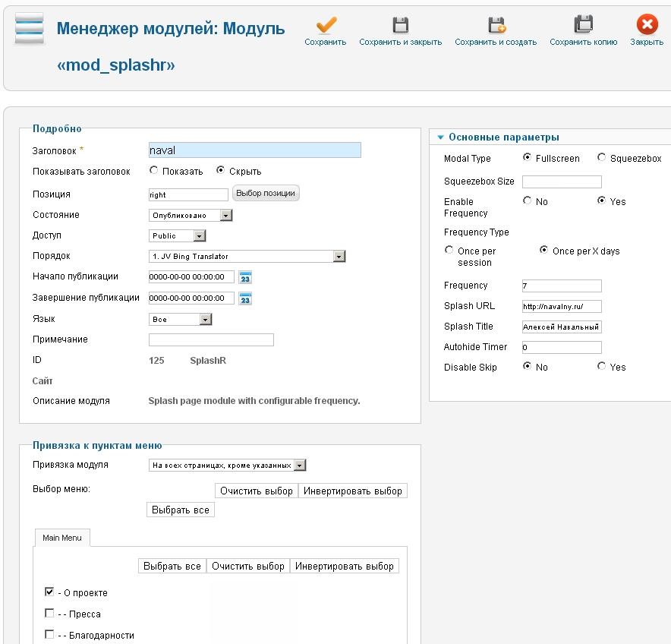The image size is (671, 644).
Task: Switch to the Main Menu tab
Action: pyautogui.click(x=62, y=538)
